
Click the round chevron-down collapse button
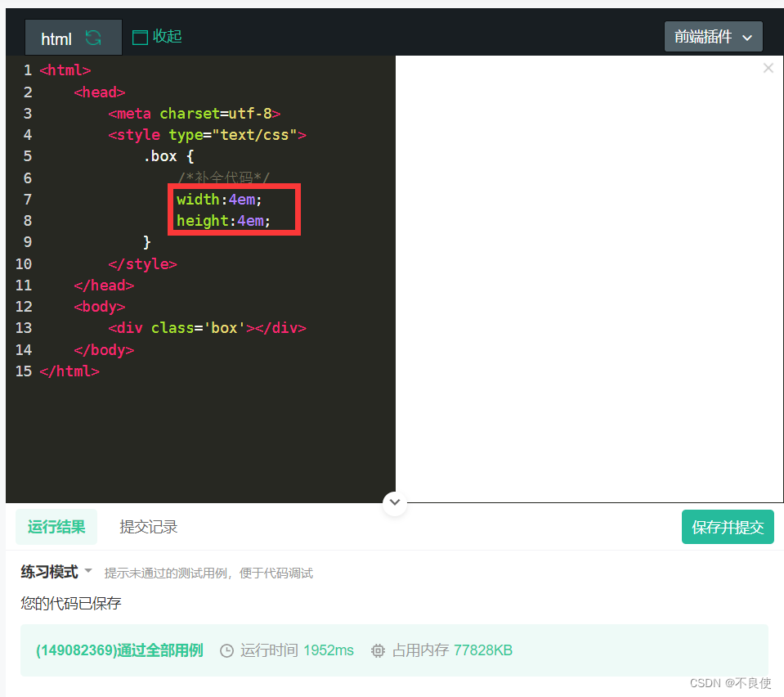tap(395, 501)
